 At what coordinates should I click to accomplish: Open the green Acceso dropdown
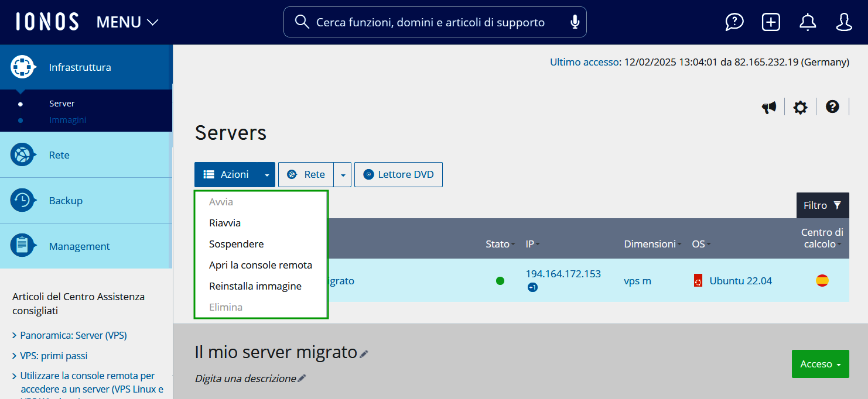click(820, 364)
